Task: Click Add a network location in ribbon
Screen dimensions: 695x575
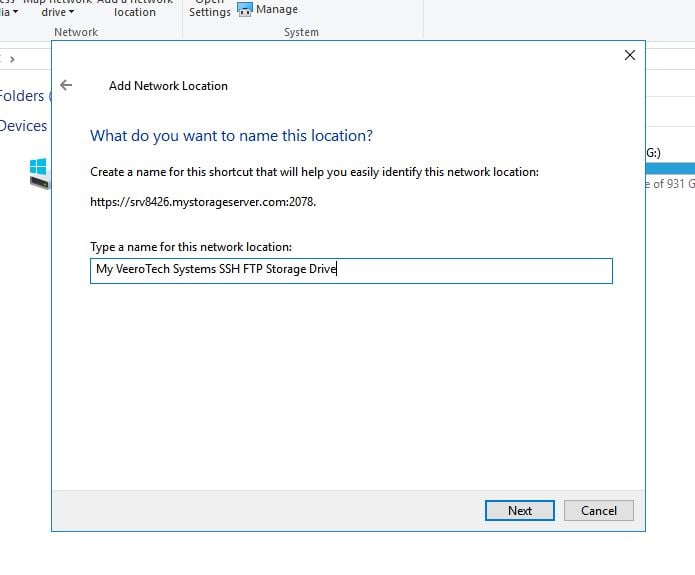Action: 134,8
